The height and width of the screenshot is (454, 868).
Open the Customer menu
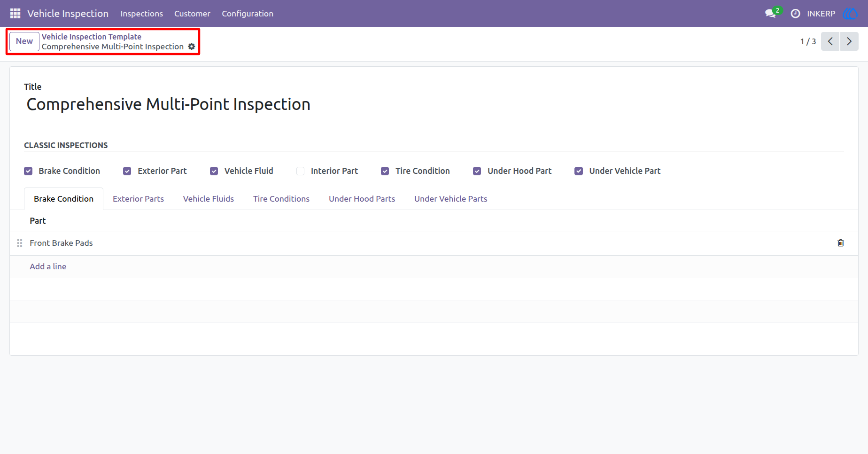192,14
